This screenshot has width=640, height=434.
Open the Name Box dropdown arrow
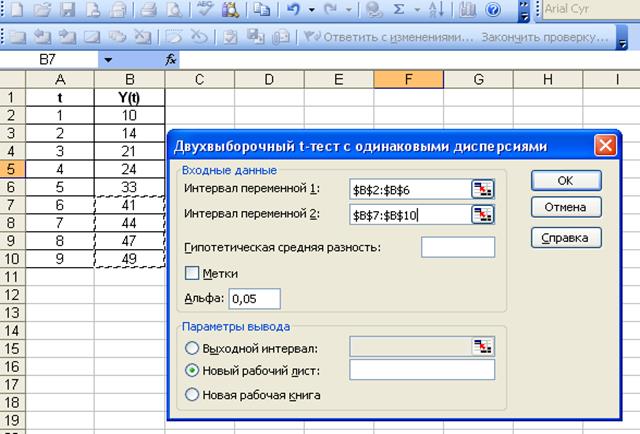108,60
